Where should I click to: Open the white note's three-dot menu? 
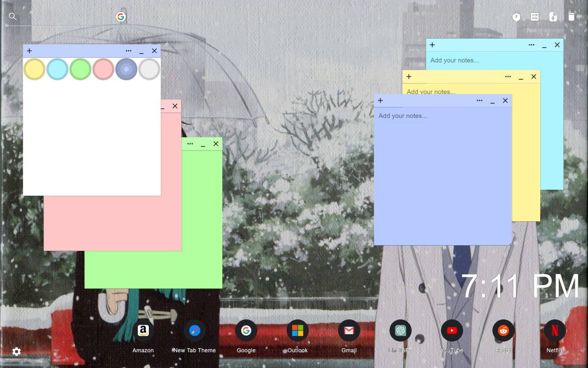[x=129, y=51]
